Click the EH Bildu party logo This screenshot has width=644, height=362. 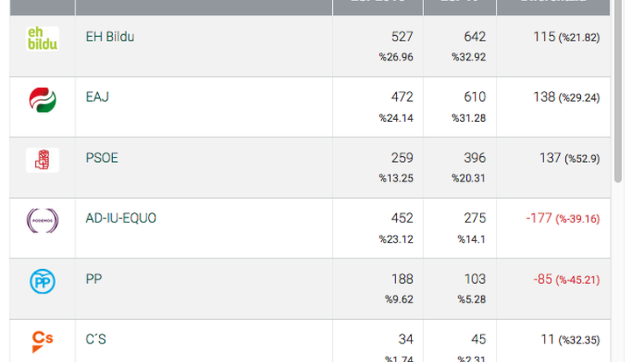pyautogui.click(x=42, y=39)
